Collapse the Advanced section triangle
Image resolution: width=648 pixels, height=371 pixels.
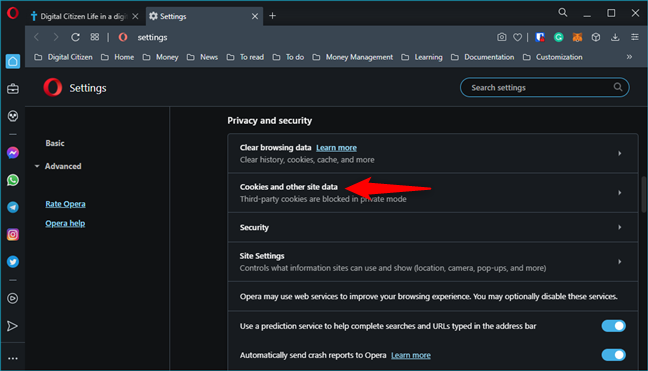click(x=37, y=166)
